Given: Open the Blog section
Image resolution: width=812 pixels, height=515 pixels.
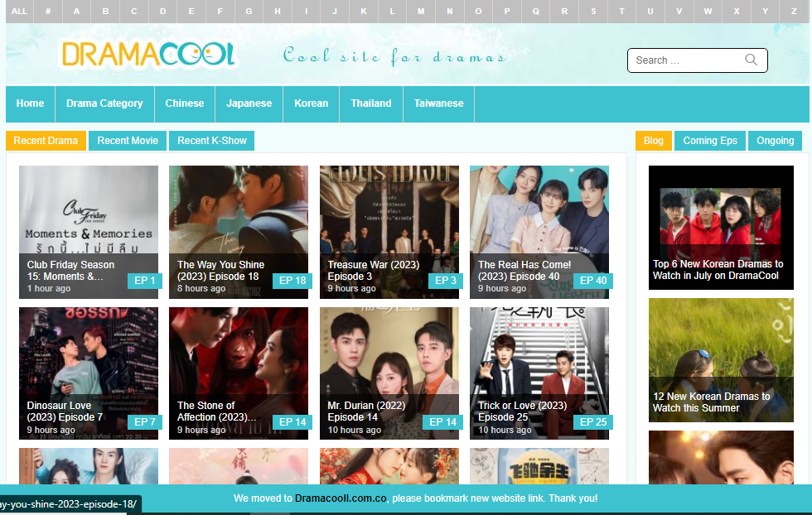Looking at the screenshot, I should [654, 141].
